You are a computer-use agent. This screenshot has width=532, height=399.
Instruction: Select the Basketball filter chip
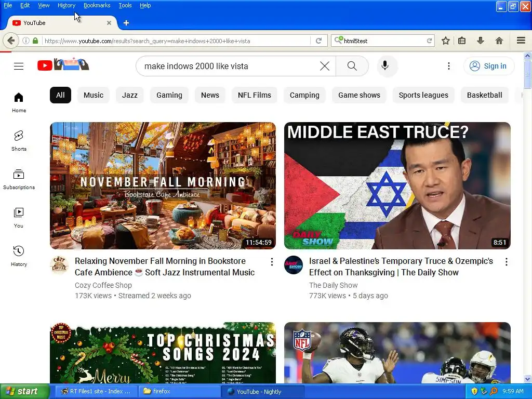[x=485, y=95]
